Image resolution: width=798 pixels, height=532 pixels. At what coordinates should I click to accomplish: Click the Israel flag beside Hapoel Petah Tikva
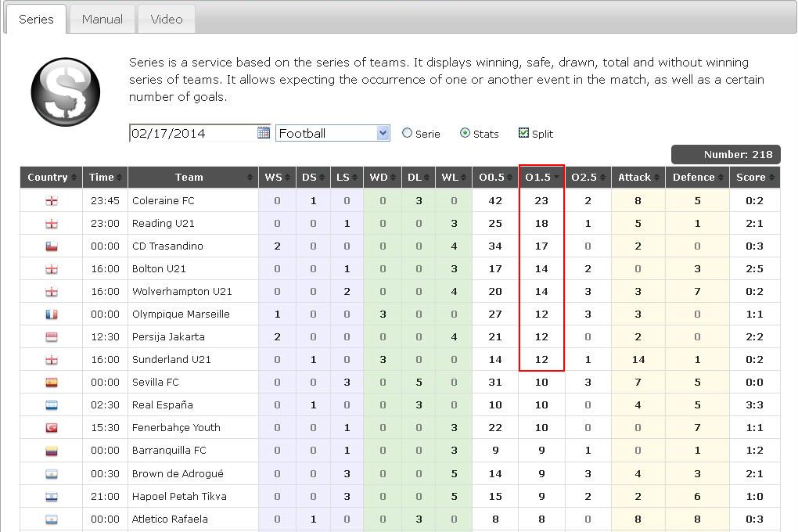52,497
